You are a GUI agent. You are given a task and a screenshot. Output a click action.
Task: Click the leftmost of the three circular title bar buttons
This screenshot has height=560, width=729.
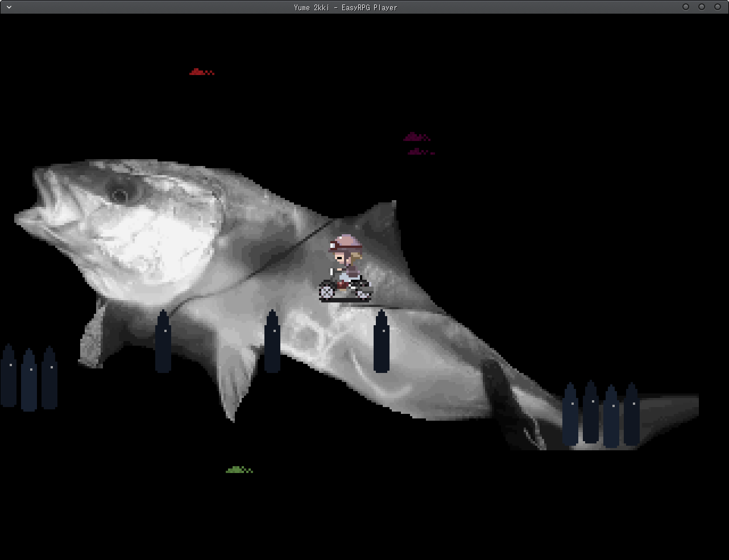[x=686, y=7]
